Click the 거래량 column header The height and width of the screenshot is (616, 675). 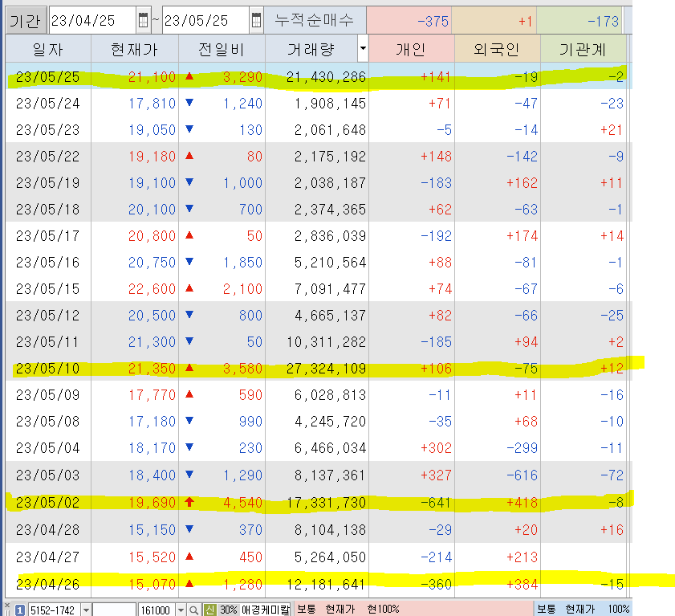pos(311,49)
